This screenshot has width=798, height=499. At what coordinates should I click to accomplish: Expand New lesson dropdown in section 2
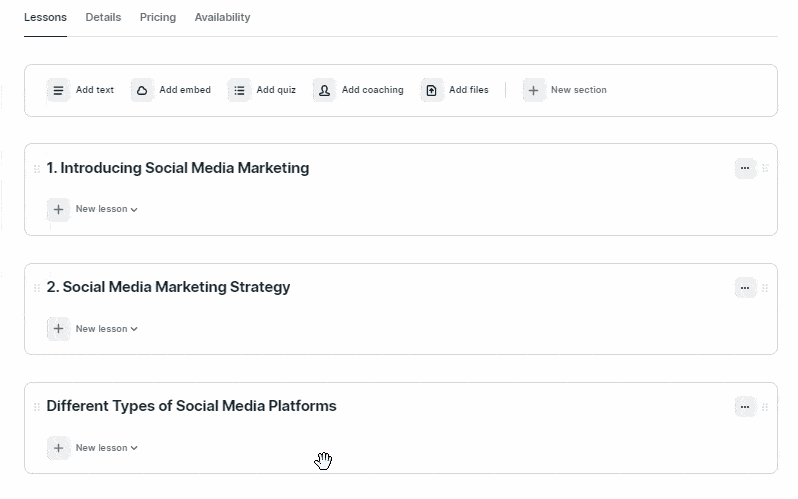[x=106, y=329]
